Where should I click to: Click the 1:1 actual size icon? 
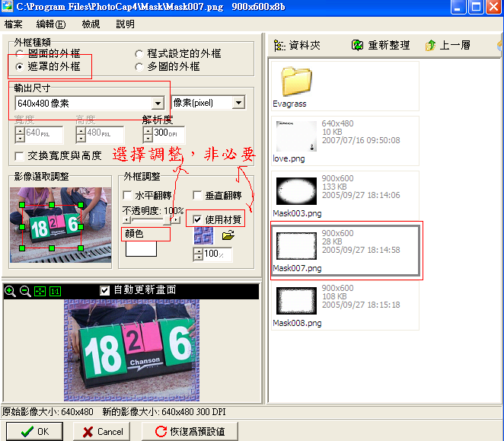pyautogui.click(x=54, y=291)
